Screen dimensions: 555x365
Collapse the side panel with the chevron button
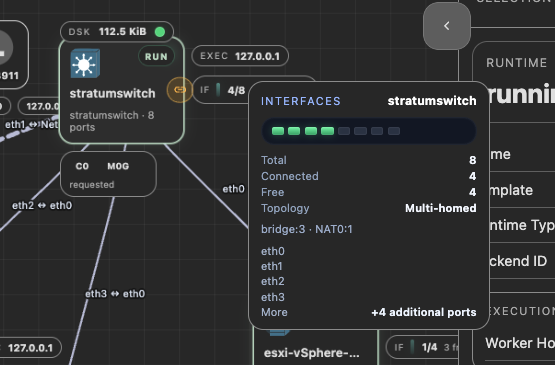pos(447,26)
